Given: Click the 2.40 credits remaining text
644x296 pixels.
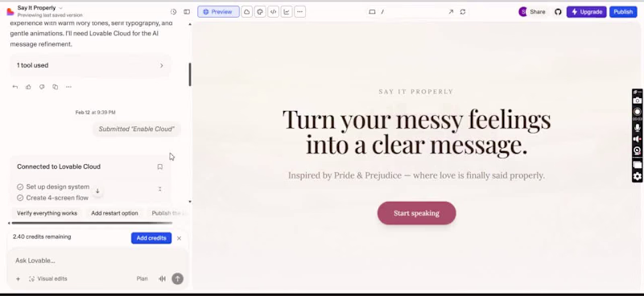Looking at the screenshot, I should (42, 237).
